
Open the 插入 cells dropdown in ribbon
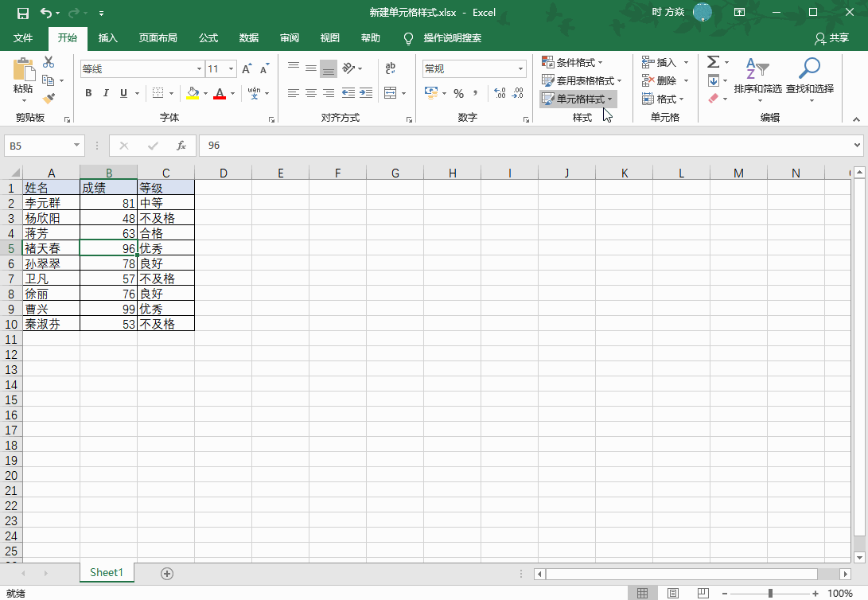pyautogui.click(x=686, y=63)
